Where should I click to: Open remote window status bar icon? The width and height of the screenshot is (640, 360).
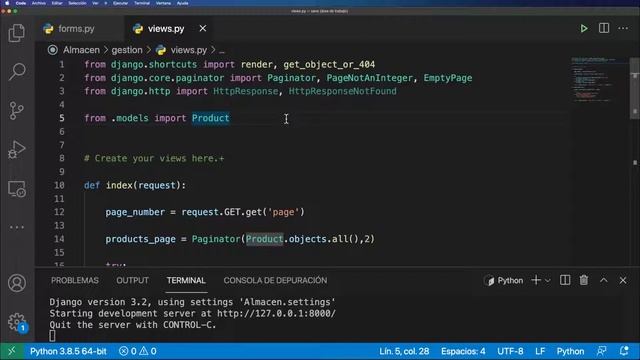click(11, 351)
